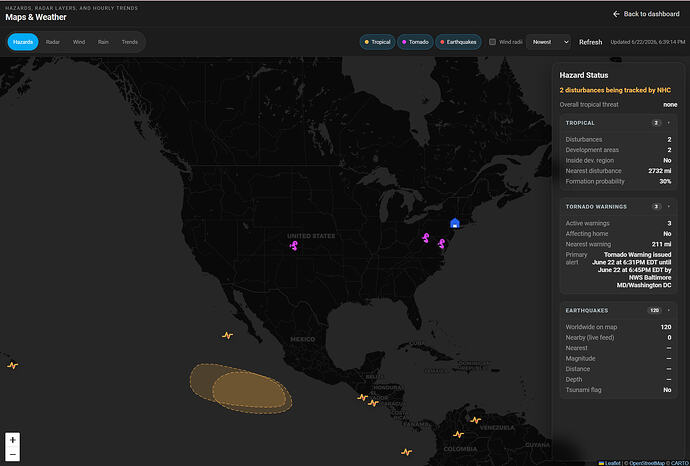
Task: Switch to the Trends tab
Action: 130,42
